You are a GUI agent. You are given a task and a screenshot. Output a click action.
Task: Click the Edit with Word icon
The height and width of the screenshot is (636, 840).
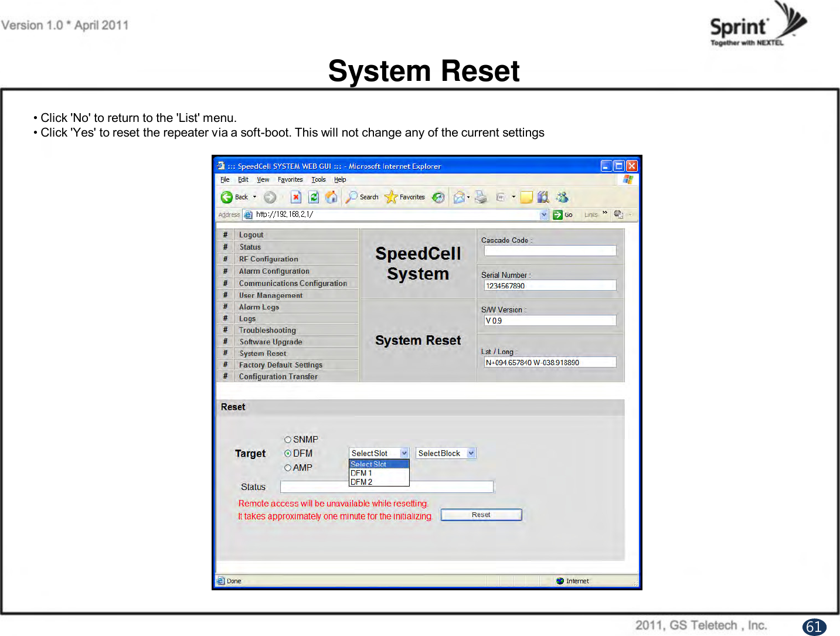(x=501, y=197)
